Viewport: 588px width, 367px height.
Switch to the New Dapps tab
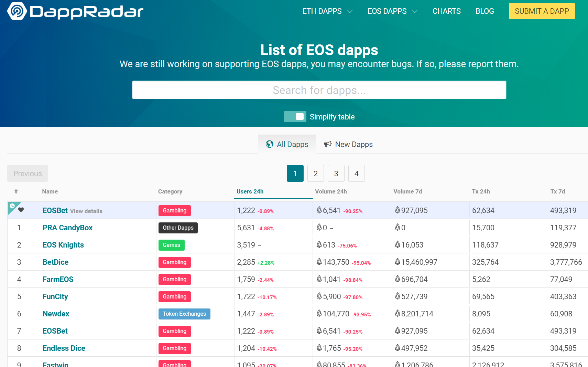(x=348, y=144)
